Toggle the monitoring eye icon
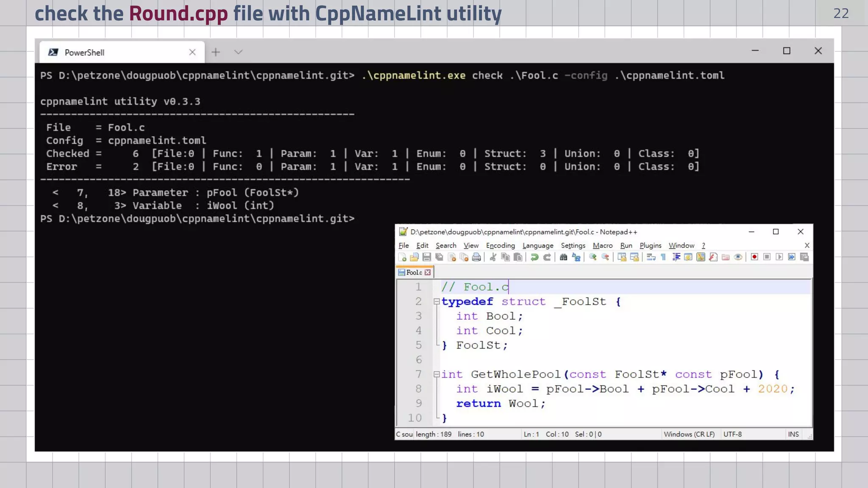This screenshot has width=868, height=488. click(x=738, y=257)
